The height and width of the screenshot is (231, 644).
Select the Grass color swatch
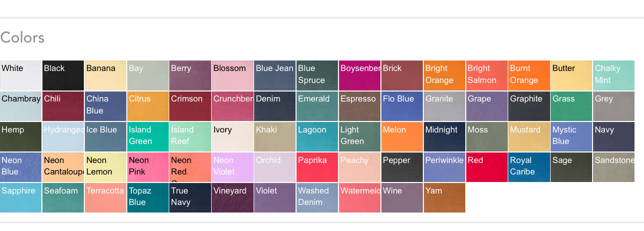571,106
